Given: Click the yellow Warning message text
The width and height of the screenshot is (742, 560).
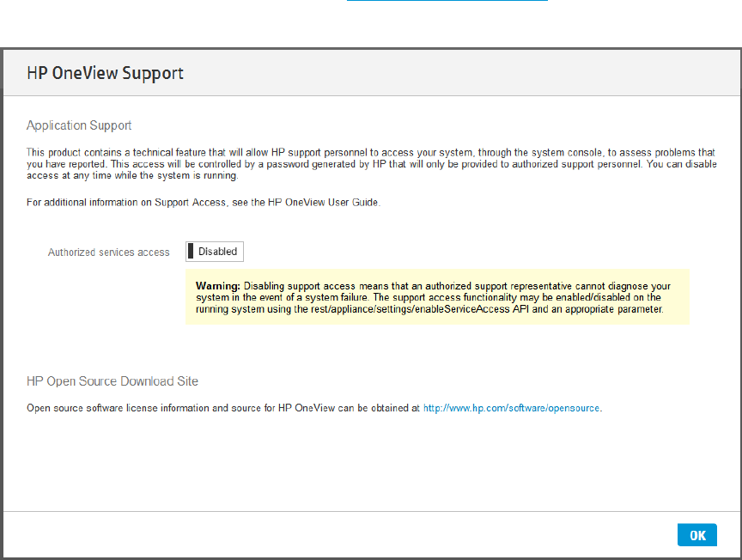Looking at the screenshot, I should 433,297.
